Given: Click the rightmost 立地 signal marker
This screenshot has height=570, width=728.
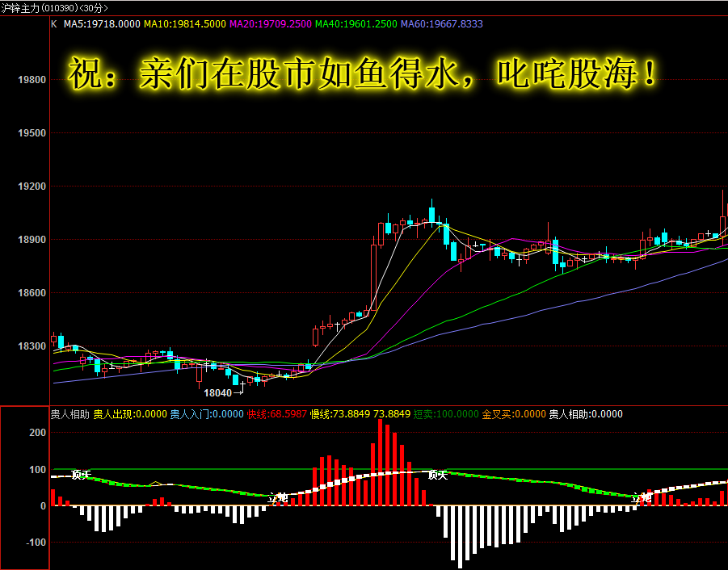Looking at the screenshot, I should (642, 499).
